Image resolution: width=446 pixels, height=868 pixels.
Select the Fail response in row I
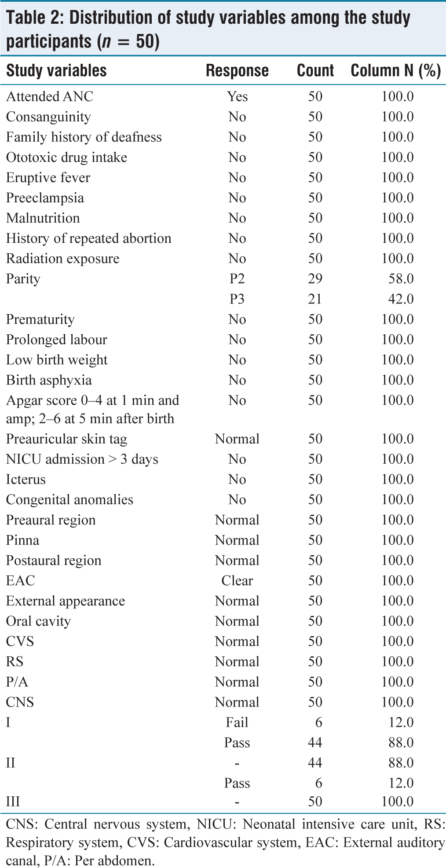click(237, 722)
